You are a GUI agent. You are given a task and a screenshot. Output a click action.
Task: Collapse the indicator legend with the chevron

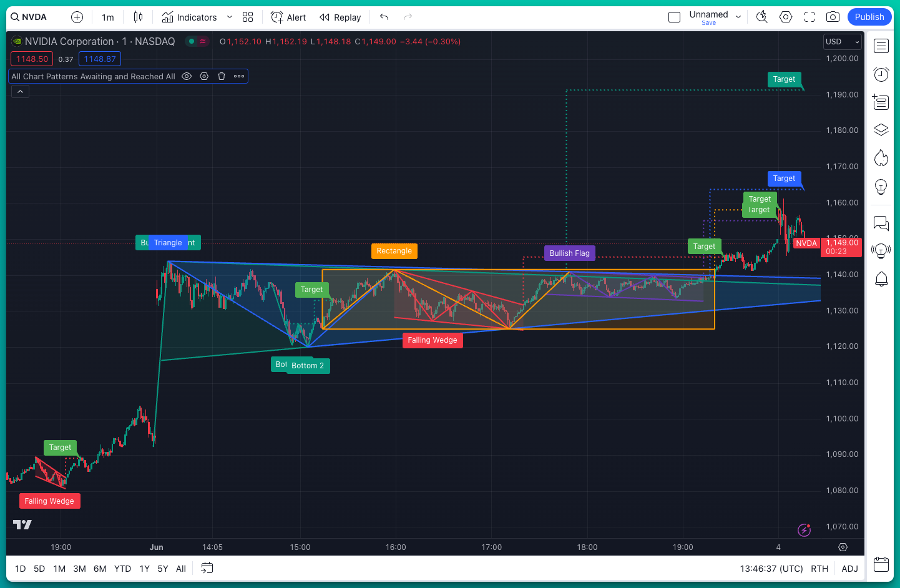click(x=19, y=91)
